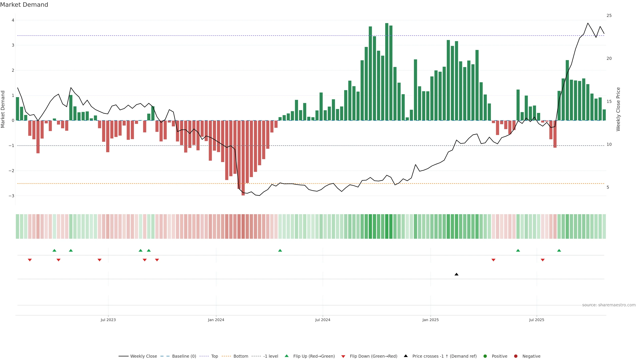Click green Flip Up legend triangle
The width and height of the screenshot is (644, 362).
(x=287, y=356)
